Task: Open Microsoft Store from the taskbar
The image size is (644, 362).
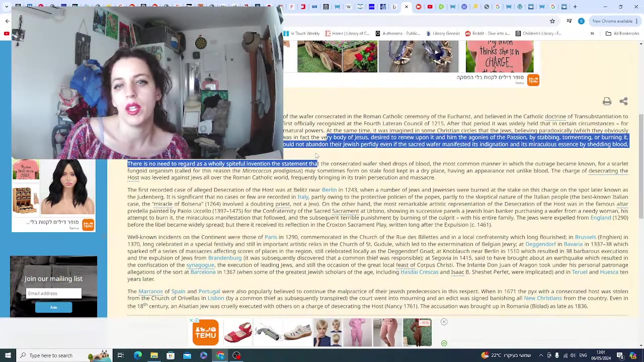Action: [x=171, y=355]
